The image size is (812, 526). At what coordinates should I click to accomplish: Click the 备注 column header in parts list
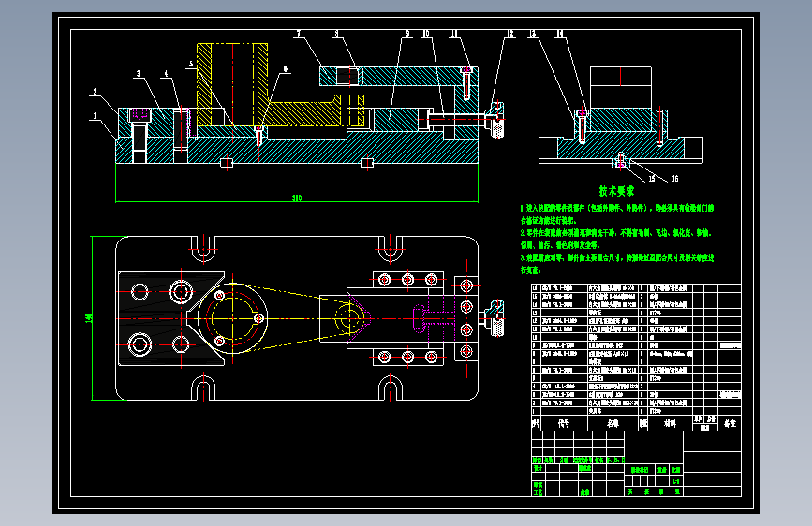click(730, 423)
